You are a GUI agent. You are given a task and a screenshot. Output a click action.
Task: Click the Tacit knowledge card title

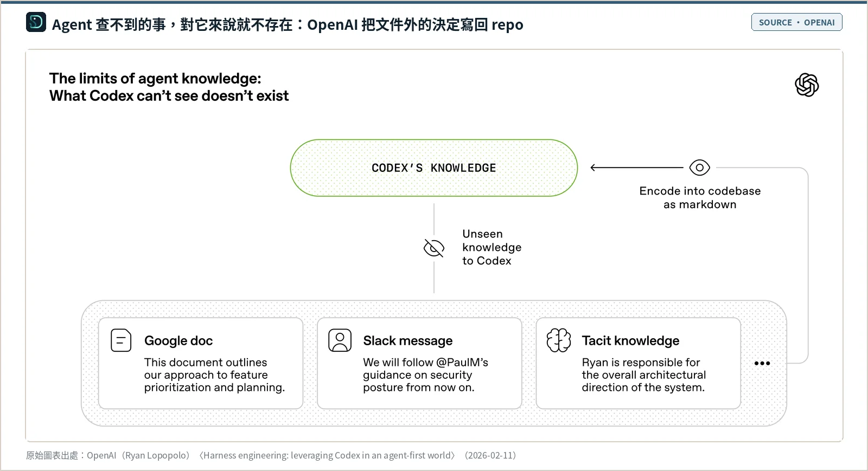point(630,341)
